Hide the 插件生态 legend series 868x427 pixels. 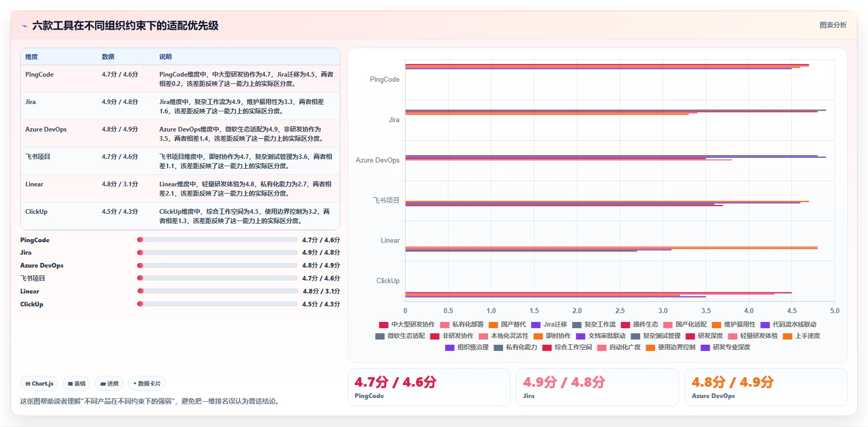pyautogui.click(x=640, y=325)
